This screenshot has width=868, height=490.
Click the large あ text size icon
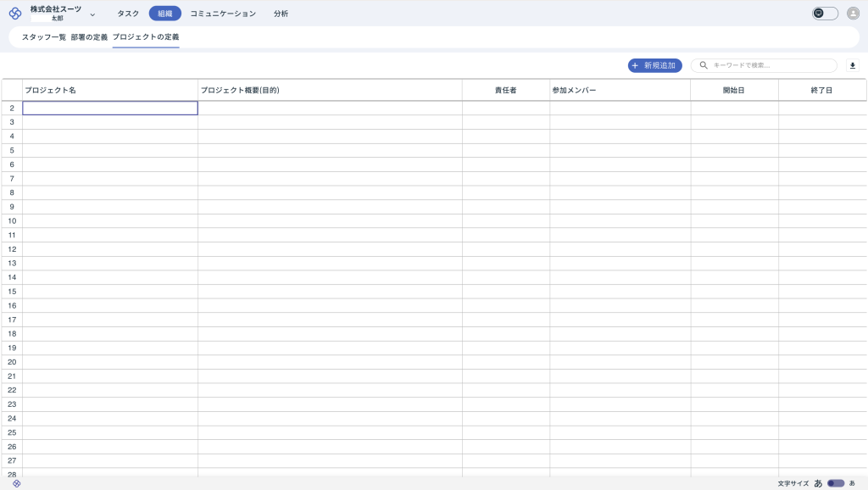click(818, 483)
